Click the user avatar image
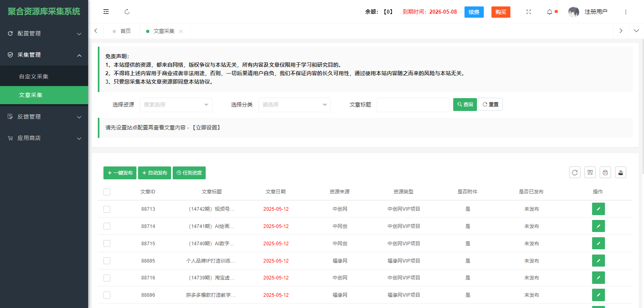This screenshot has width=644, height=308. [x=574, y=12]
